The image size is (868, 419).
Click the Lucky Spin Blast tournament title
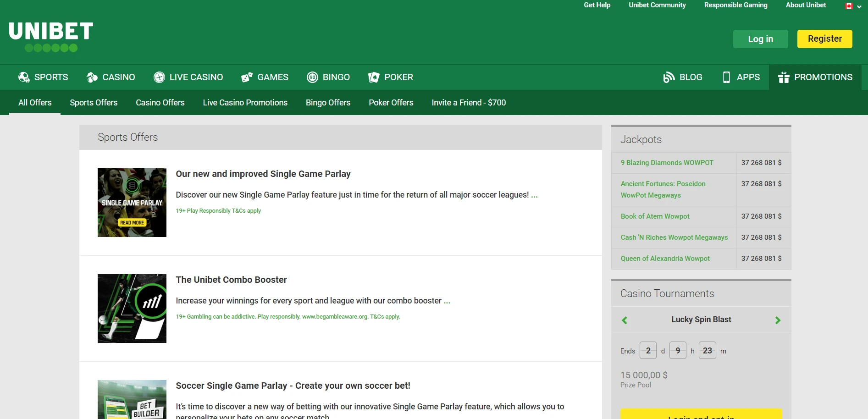tap(701, 320)
